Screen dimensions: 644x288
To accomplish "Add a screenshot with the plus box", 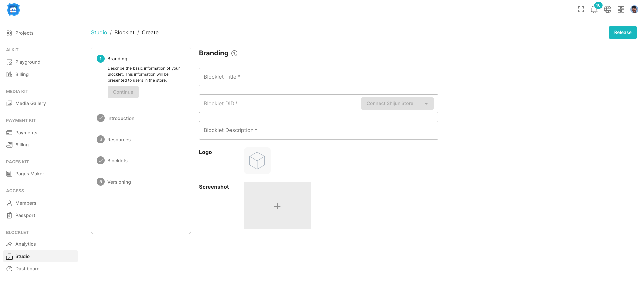I will [x=277, y=205].
